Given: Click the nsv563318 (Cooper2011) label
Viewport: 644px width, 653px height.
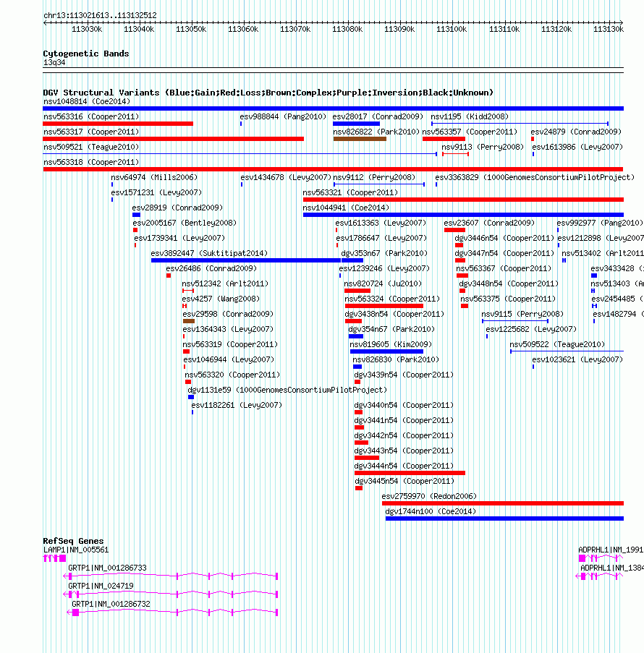Looking at the screenshot, I should coord(91,163).
